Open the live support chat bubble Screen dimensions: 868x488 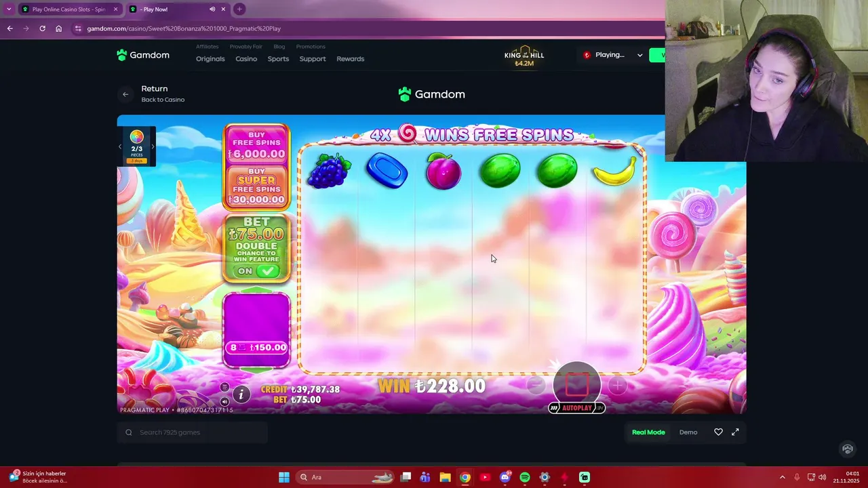[x=847, y=449]
